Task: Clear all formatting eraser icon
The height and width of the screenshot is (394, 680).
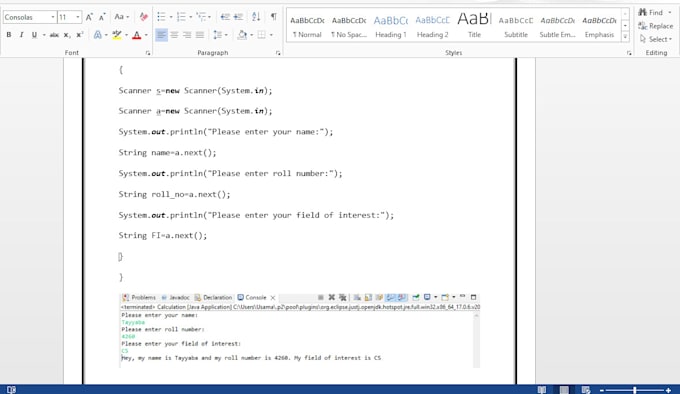Action: pos(144,17)
